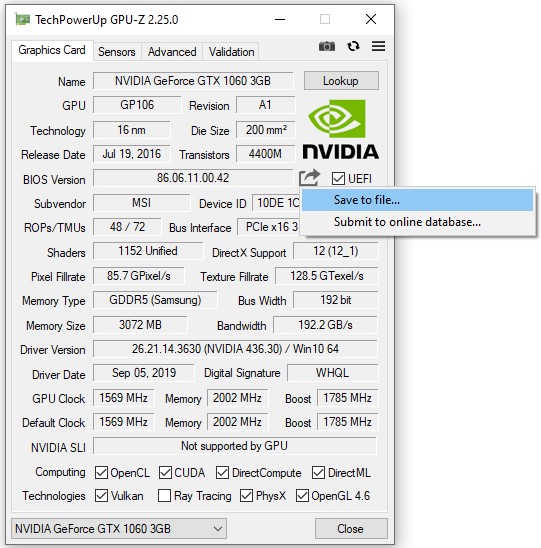Choose Submit to online database...

418,222
